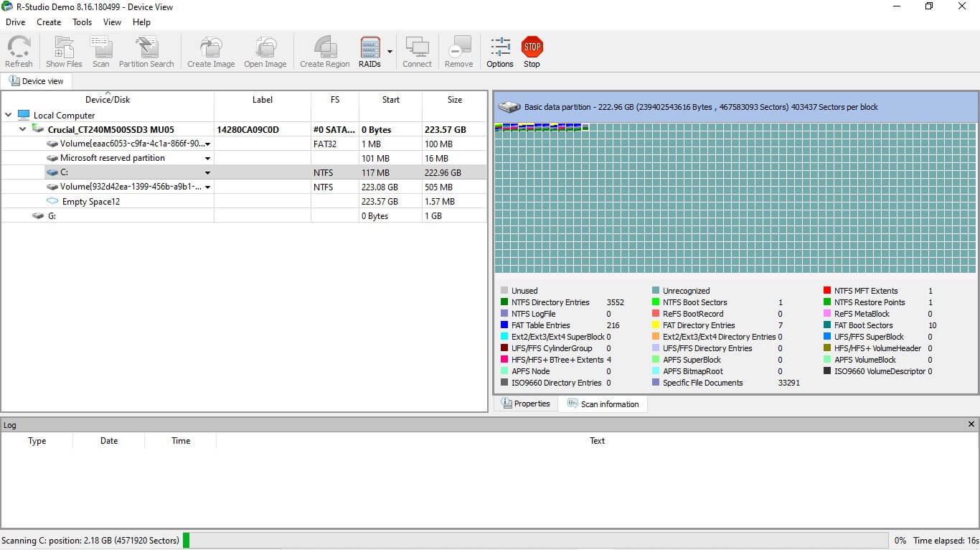The height and width of the screenshot is (550, 980).
Task: Click the Microsoft reserved partition icon
Action: tap(52, 158)
